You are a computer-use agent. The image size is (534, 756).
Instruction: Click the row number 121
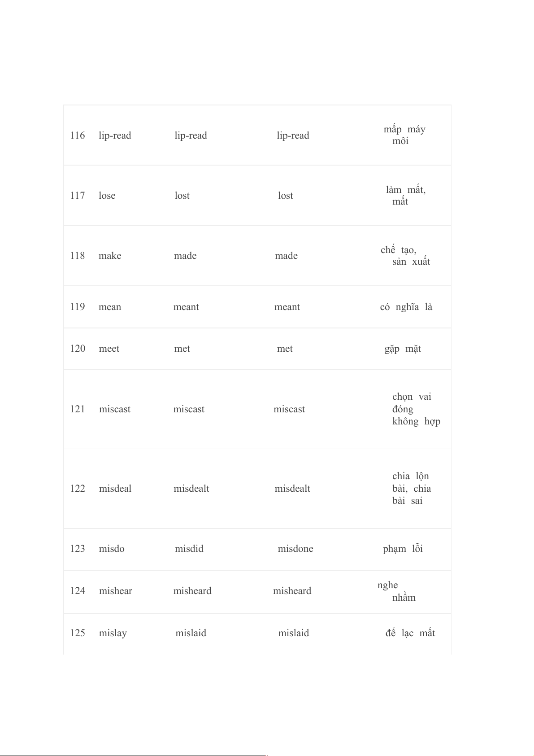pyautogui.click(x=77, y=409)
